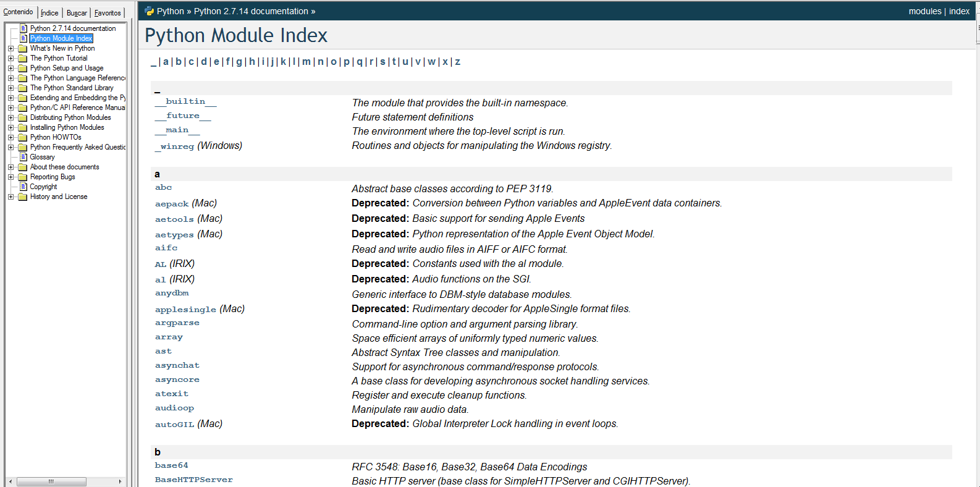
Task: Click 'Manipulate raw audio data.' description
Action: point(410,409)
